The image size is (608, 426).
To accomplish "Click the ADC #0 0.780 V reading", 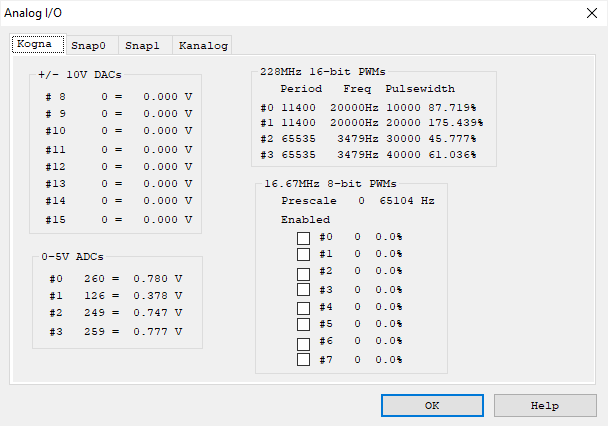I will 164,279.
